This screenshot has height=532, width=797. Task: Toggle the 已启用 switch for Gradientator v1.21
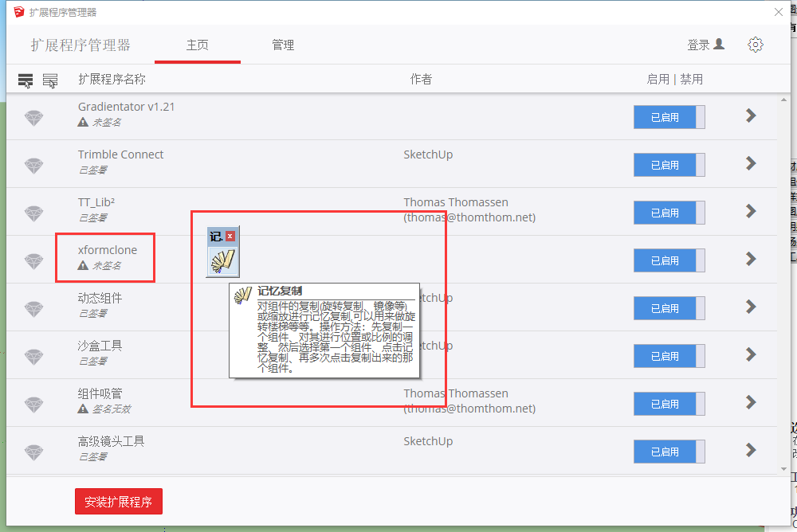click(669, 117)
